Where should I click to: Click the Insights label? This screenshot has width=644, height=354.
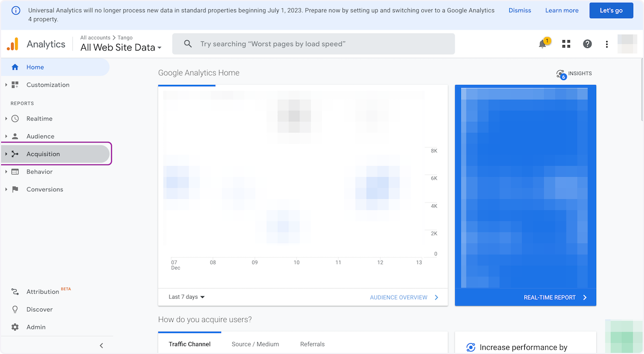pyautogui.click(x=580, y=74)
